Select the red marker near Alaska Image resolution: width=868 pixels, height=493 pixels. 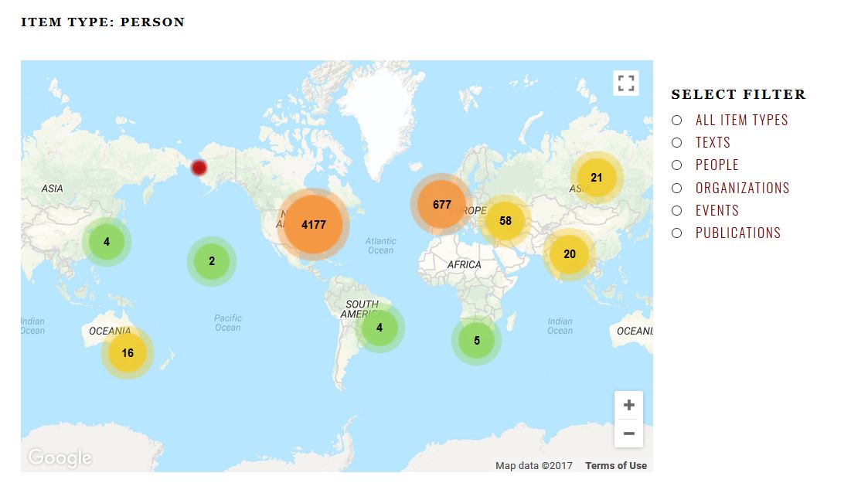[x=199, y=168]
